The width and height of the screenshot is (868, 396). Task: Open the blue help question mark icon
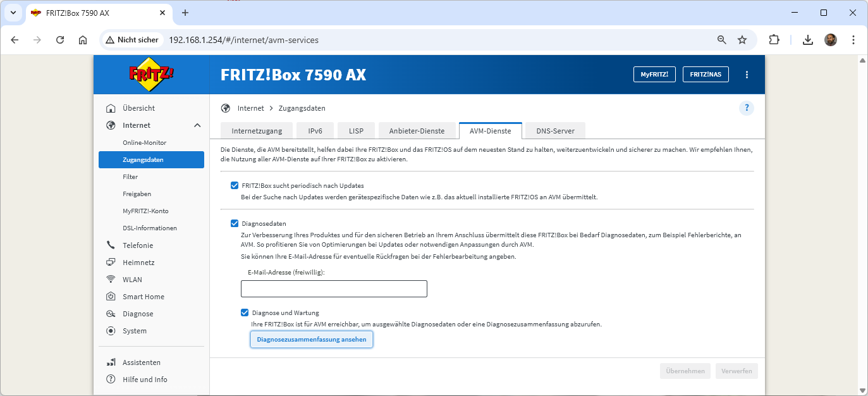(747, 108)
